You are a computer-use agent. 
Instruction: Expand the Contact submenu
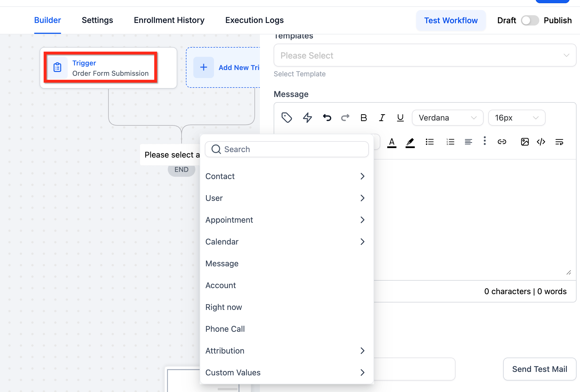coord(285,176)
